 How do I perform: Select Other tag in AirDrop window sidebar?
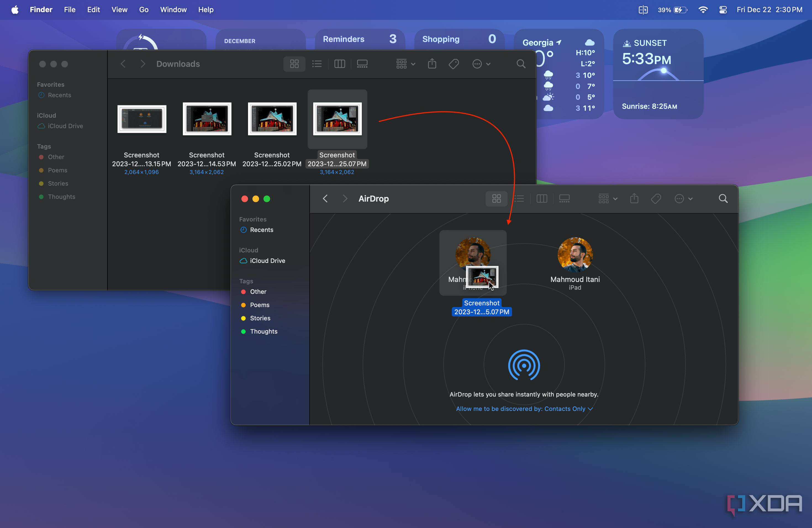(254, 292)
